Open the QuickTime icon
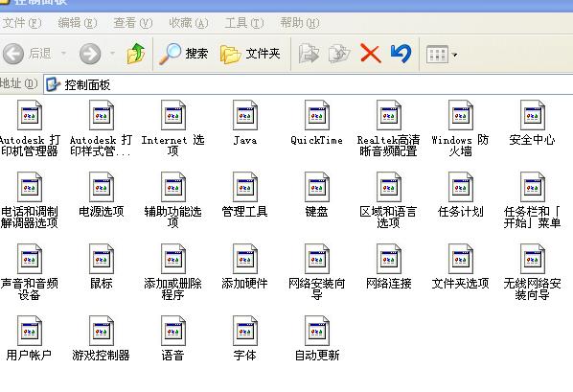Viewport: 573px width, 392px height. pyautogui.click(x=317, y=116)
